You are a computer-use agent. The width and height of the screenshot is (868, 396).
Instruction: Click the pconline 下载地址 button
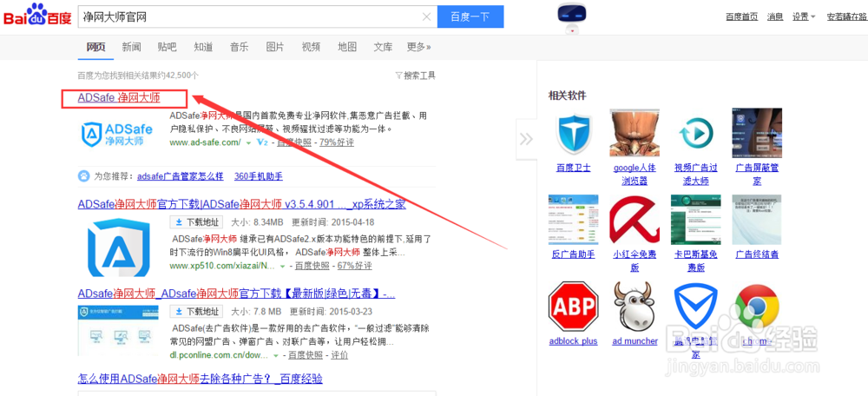click(196, 311)
